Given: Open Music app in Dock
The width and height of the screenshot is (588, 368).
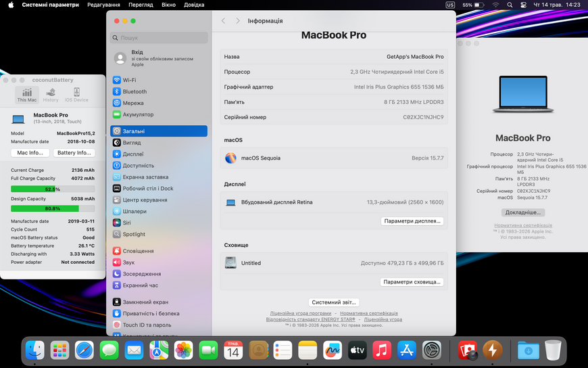Looking at the screenshot, I should point(382,350).
